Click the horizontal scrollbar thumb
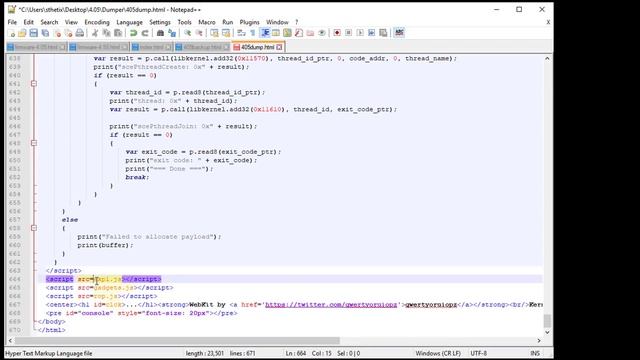Image resolution: width=640 pixels, height=360 pixels. (177, 340)
